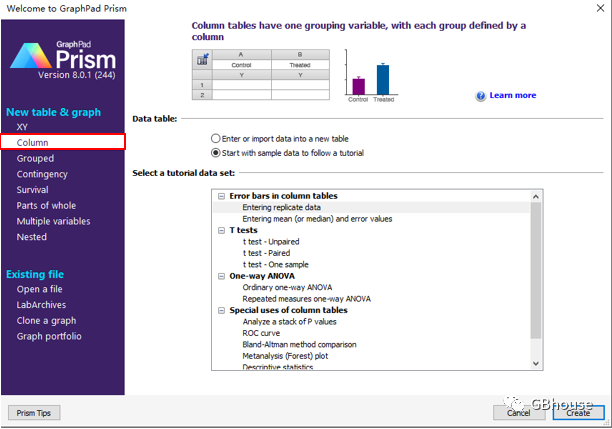This screenshot has height=429, width=612.
Task: Collapse the T tests group
Action: click(x=221, y=230)
